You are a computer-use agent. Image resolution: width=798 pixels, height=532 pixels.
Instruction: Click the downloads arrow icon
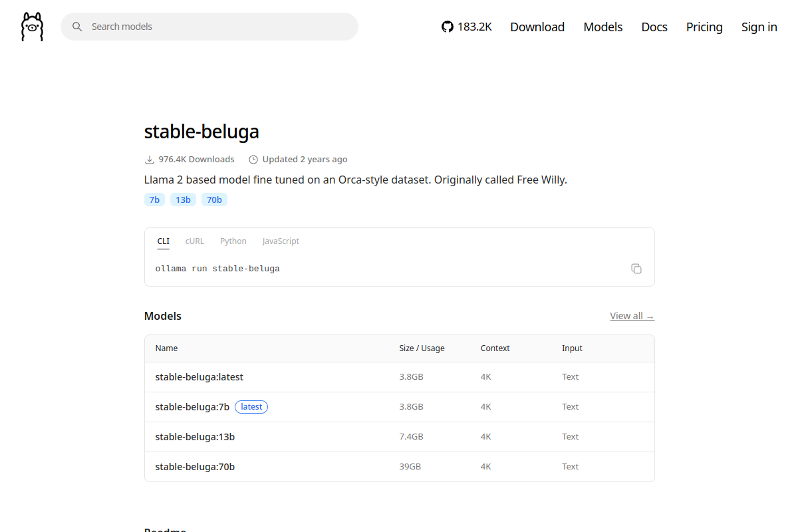150,160
